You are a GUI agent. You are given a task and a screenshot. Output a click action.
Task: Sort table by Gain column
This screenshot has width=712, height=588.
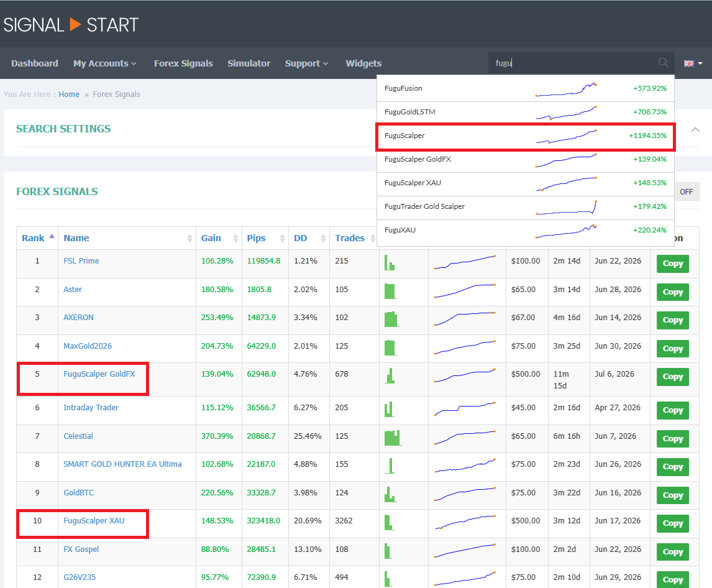pos(219,238)
